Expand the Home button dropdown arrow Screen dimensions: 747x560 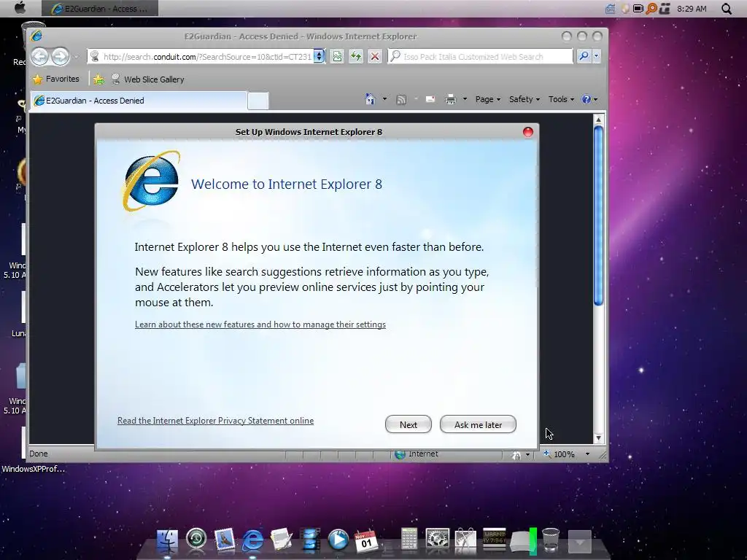click(384, 99)
